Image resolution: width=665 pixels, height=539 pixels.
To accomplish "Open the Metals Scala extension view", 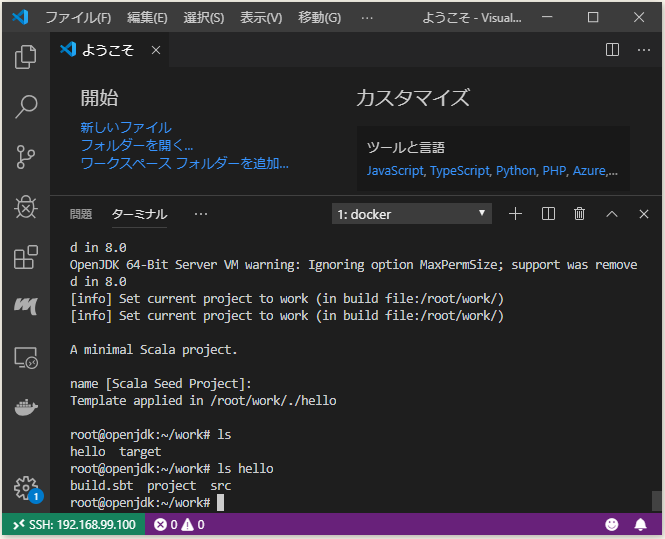I will (x=26, y=306).
